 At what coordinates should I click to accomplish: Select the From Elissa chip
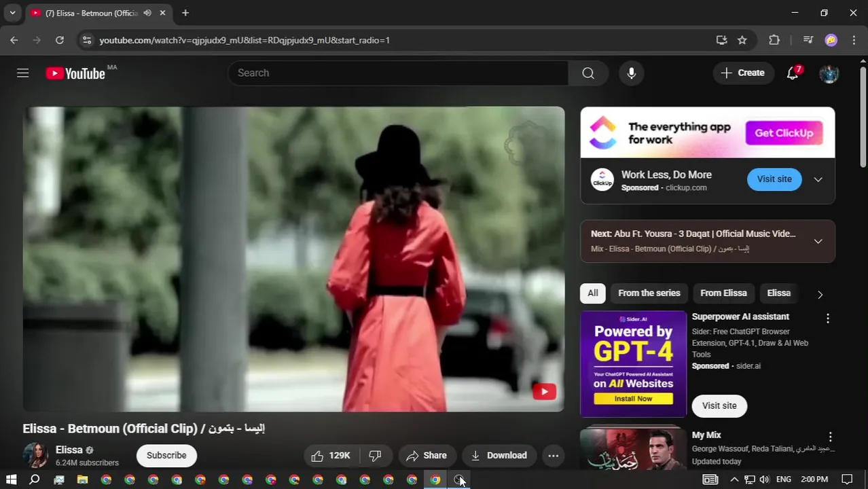(x=723, y=293)
